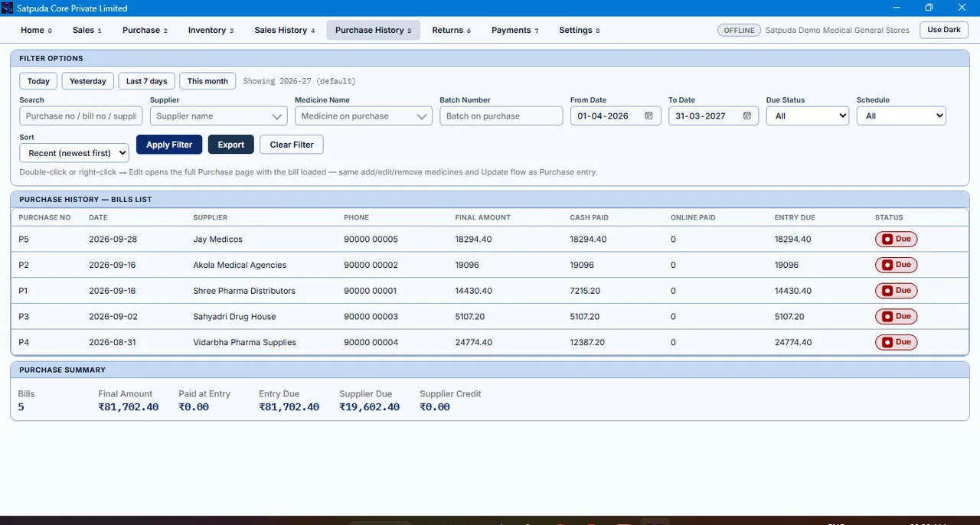Select the Purchase History tab
The height and width of the screenshot is (525, 980).
click(x=373, y=31)
